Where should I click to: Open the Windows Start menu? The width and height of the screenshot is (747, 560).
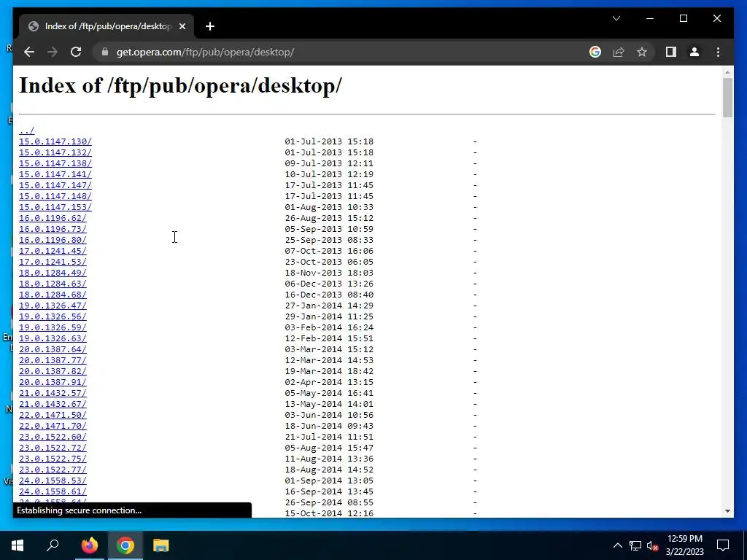18,545
